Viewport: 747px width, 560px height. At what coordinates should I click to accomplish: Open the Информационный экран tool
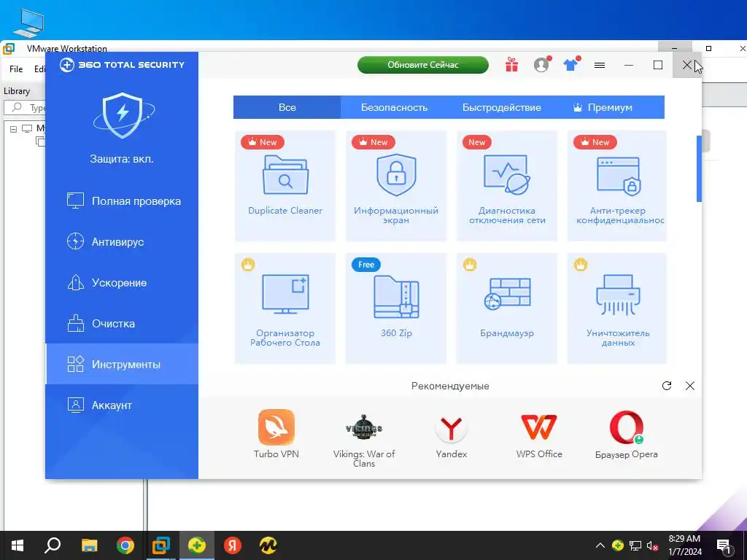(396, 186)
